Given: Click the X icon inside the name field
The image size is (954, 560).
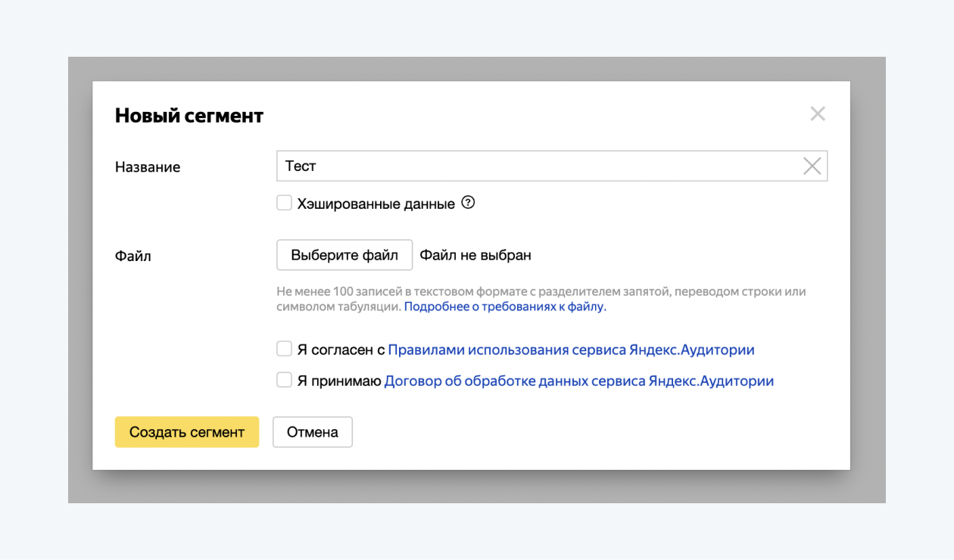Looking at the screenshot, I should [813, 166].
